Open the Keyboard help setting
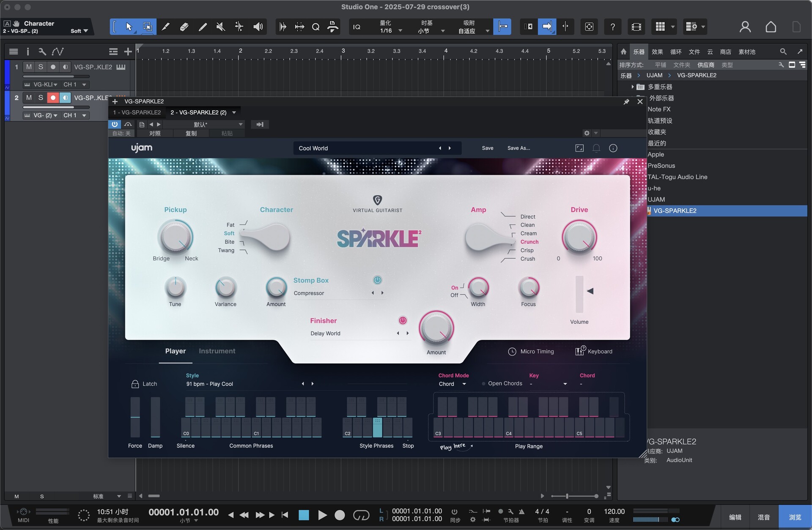This screenshot has width=812, height=530. pyautogui.click(x=594, y=351)
